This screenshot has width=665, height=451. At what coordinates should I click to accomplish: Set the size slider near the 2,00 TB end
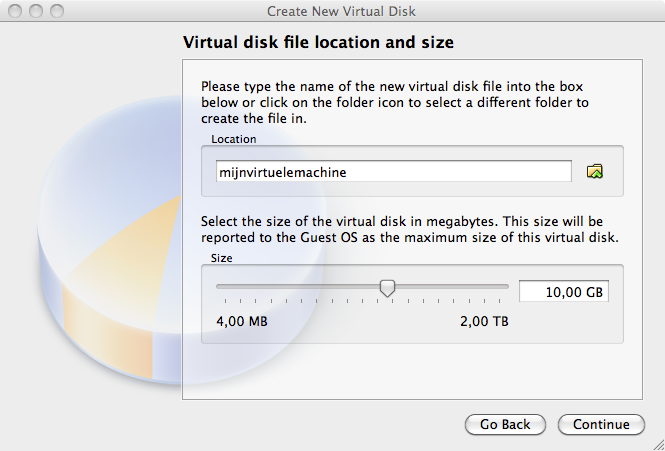pos(500,286)
